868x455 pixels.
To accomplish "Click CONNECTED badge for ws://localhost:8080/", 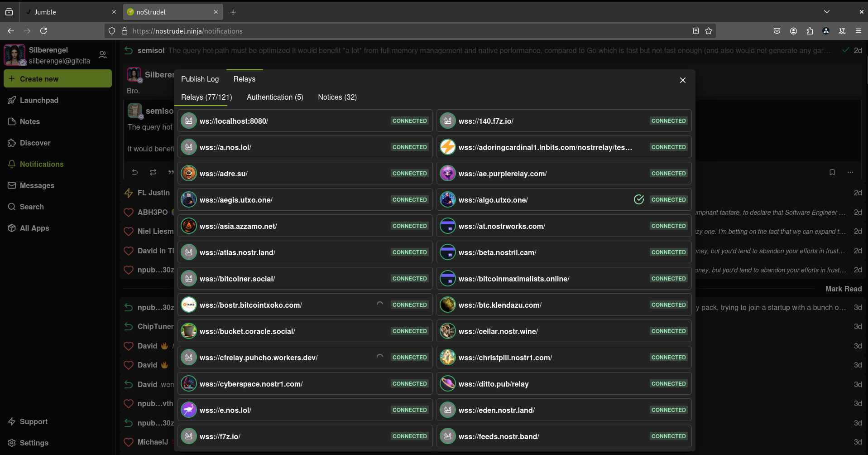I will pos(410,121).
